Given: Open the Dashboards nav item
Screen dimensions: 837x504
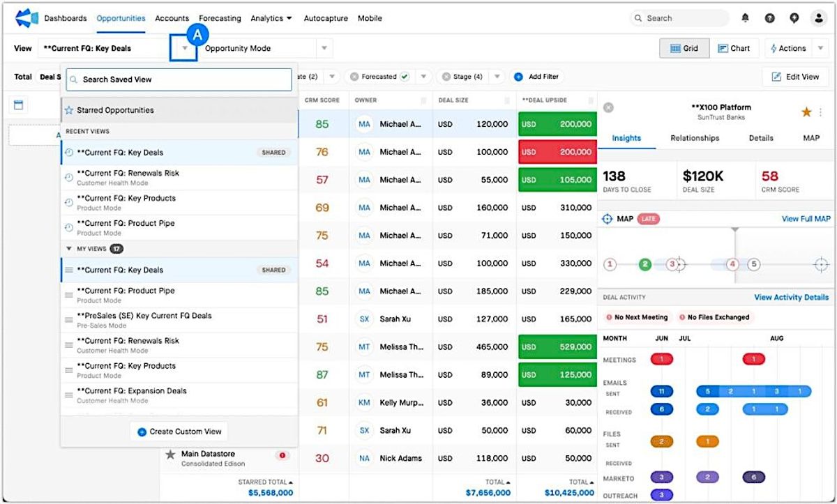Looking at the screenshot, I should coord(66,18).
